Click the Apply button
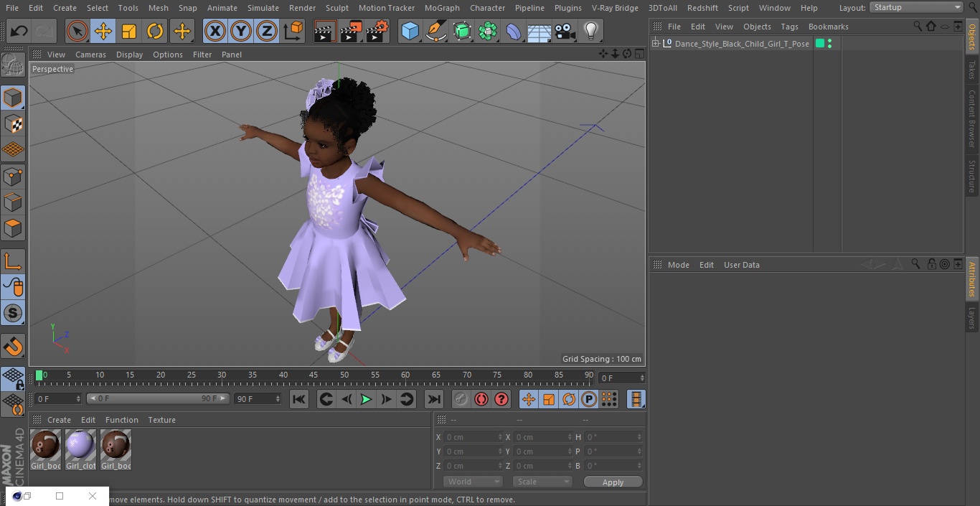This screenshot has width=980, height=506. (x=613, y=482)
